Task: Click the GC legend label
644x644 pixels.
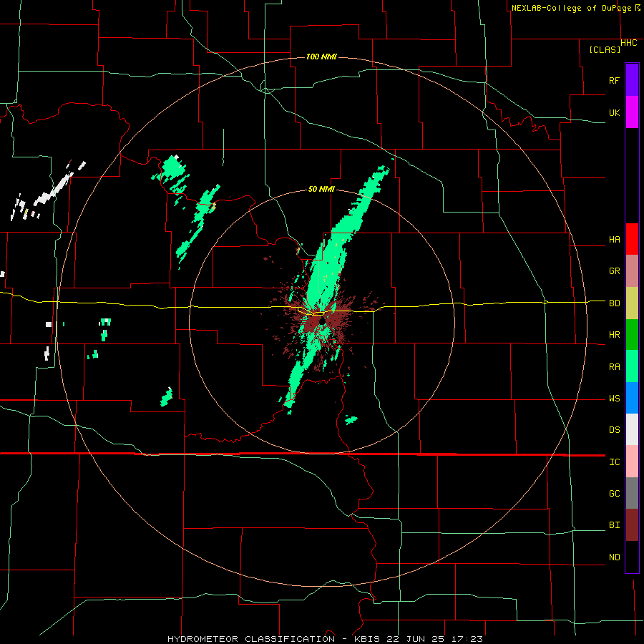Action: [614, 493]
